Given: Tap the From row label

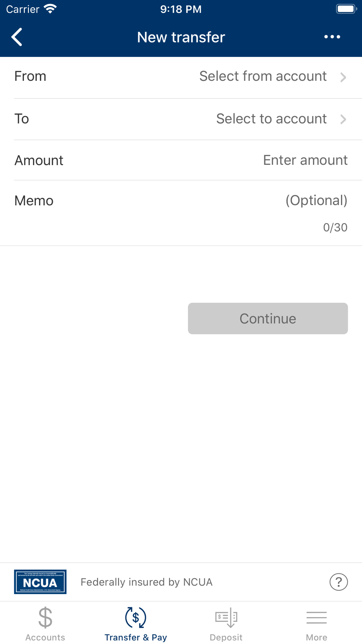Looking at the screenshot, I should (x=30, y=76).
